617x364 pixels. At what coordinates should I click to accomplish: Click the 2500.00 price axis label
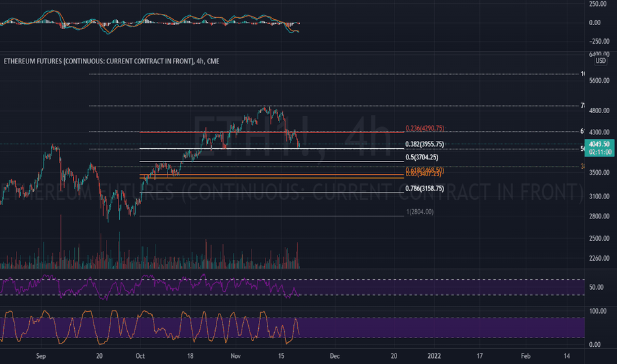[599, 238]
